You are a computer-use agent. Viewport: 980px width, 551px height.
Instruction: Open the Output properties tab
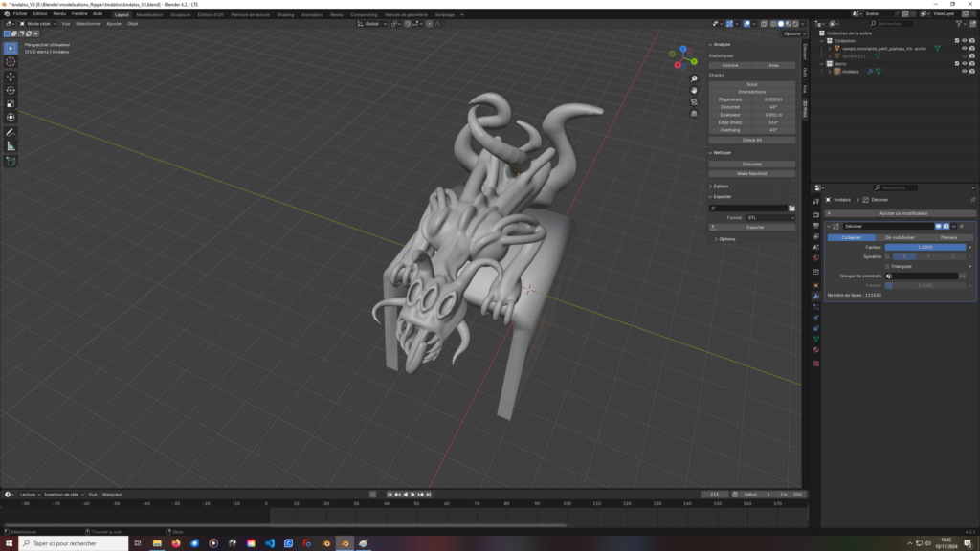pyautogui.click(x=816, y=226)
